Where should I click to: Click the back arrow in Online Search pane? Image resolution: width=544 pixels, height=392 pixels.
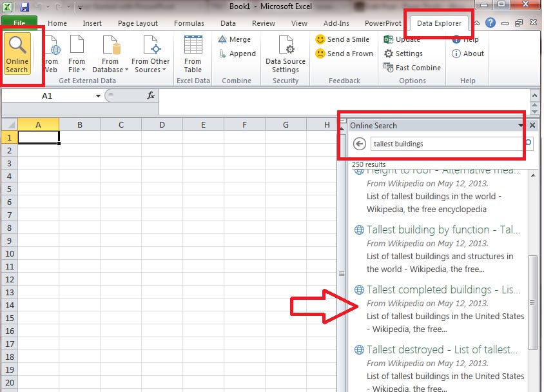360,144
